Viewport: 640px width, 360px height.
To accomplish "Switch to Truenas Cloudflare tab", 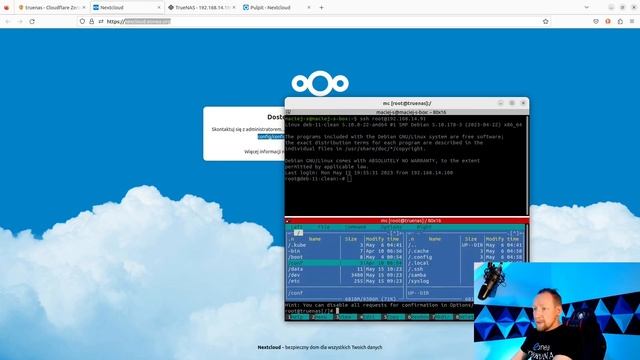I will pos(52,7).
